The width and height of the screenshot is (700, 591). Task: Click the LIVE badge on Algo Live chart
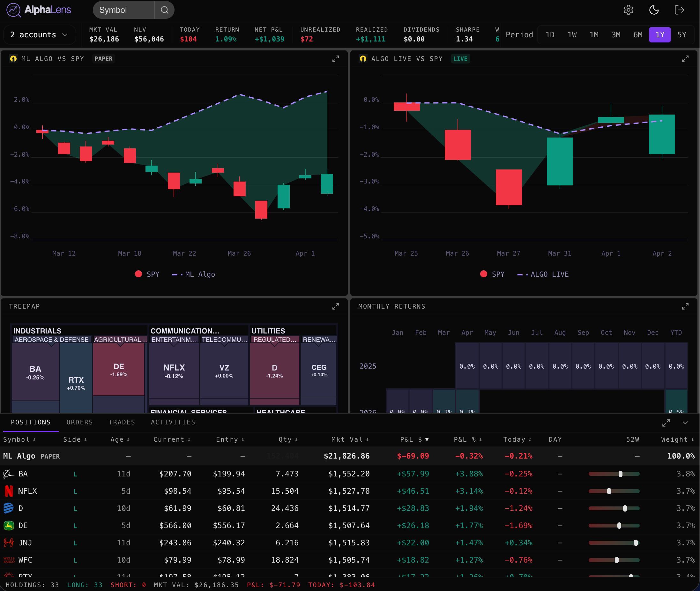460,59
